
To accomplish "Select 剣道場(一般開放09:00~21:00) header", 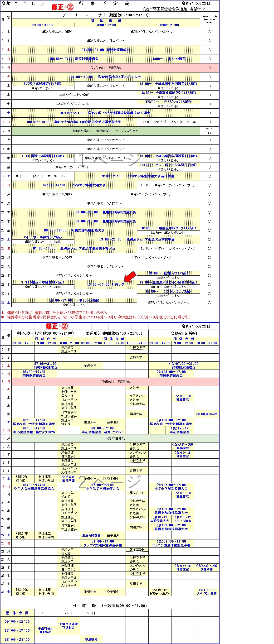I will 45,333.
